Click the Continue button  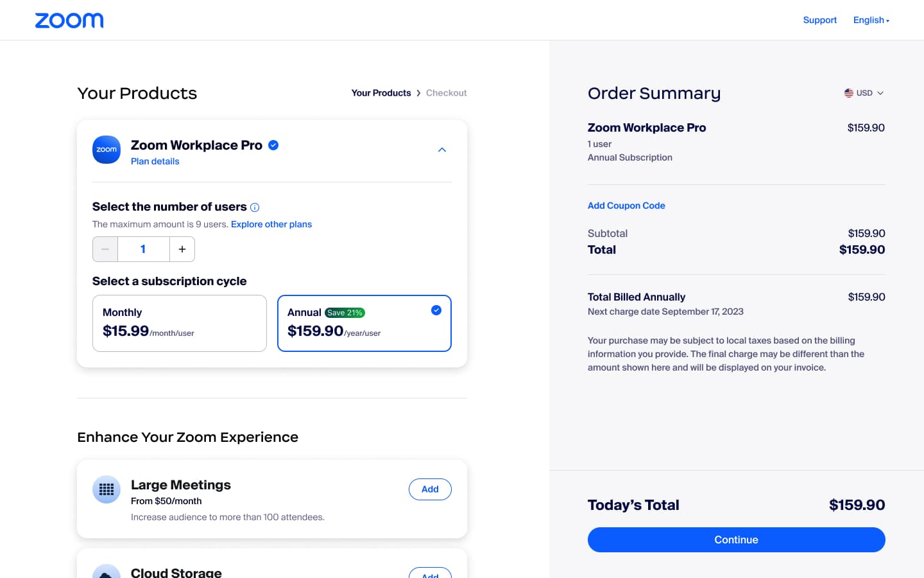coord(736,539)
